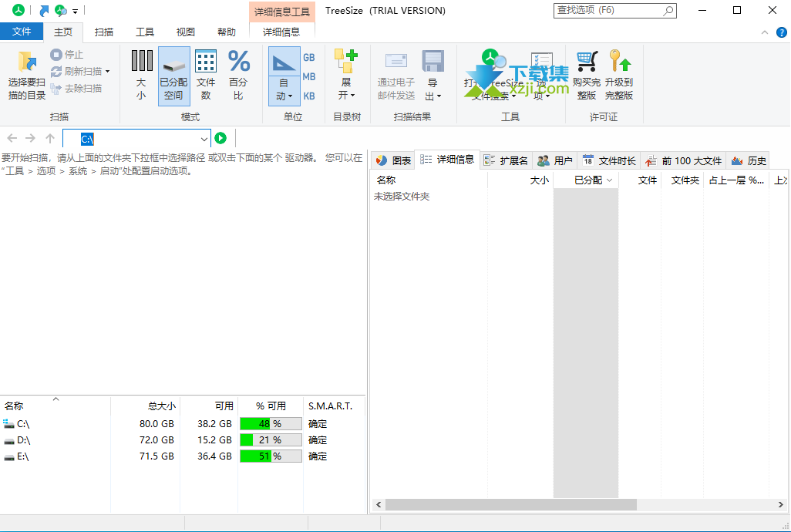
Task: Open the File (文件) menu
Action: 21,32
